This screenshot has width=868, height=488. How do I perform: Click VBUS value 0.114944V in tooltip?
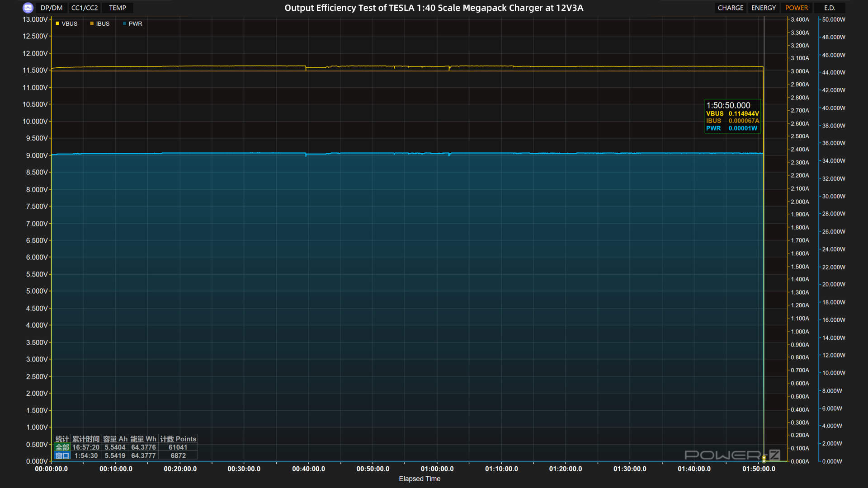[744, 114]
